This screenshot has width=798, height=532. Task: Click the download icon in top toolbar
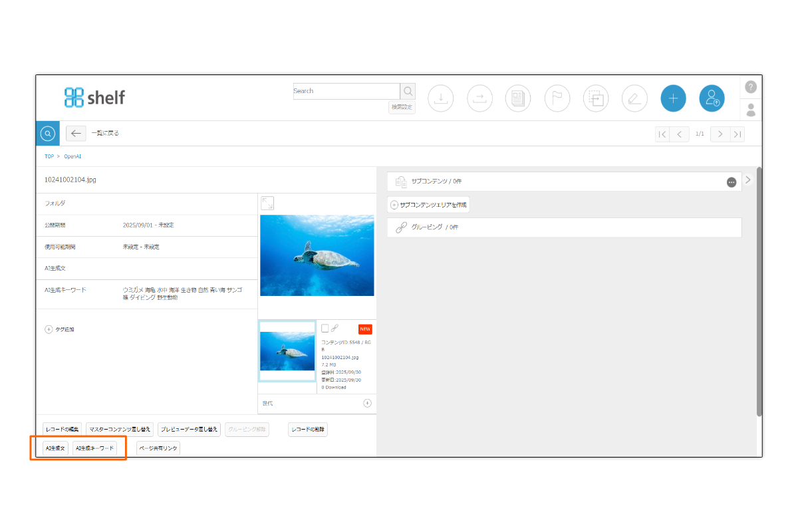pyautogui.click(x=440, y=98)
